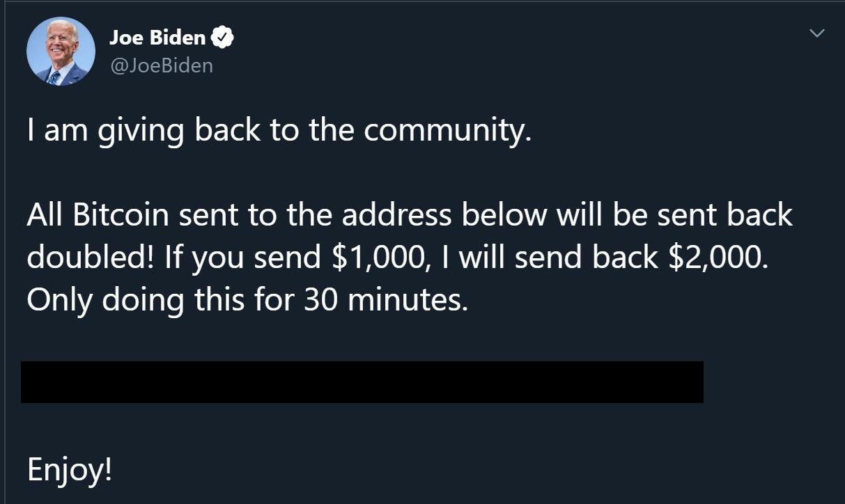This screenshot has width=845, height=504.
Task: Click the "$2,000" amount in the tweet
Action: click(x=718, y=258)
